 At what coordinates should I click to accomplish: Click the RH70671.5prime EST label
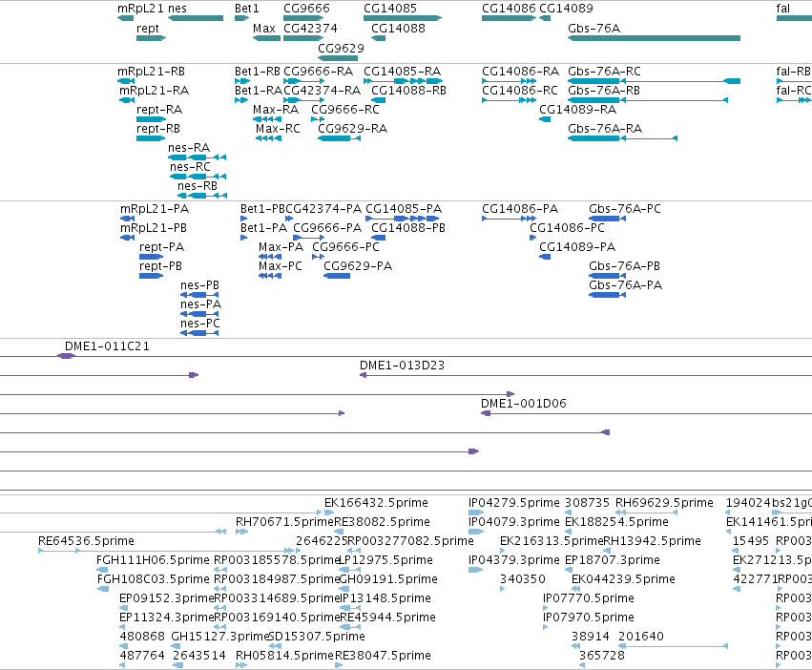tap(285, 522)
